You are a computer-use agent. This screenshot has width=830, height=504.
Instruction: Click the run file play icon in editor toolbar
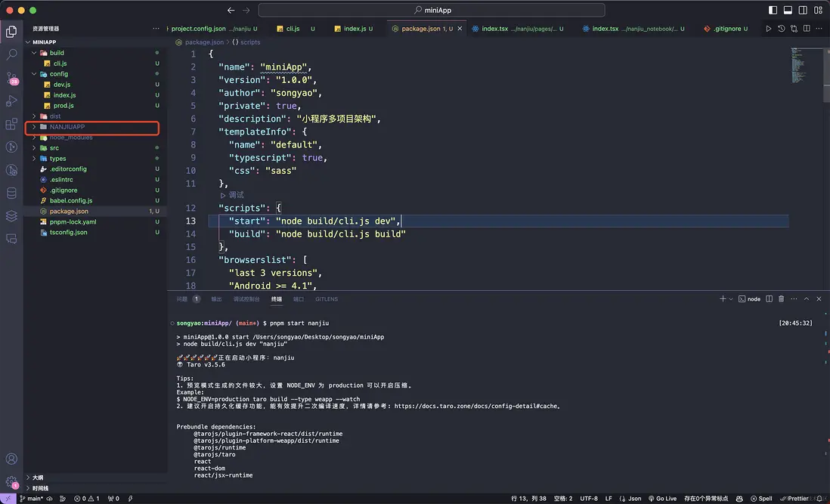(x=768, y=29)
